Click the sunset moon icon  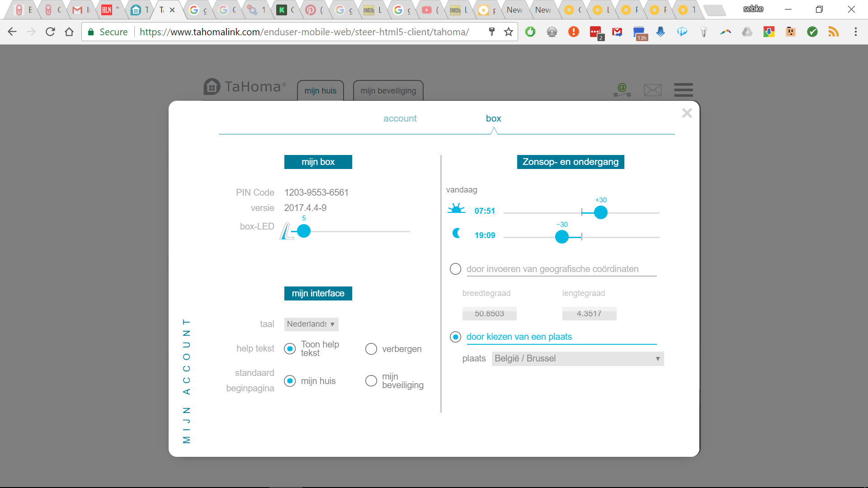point(457,233)
